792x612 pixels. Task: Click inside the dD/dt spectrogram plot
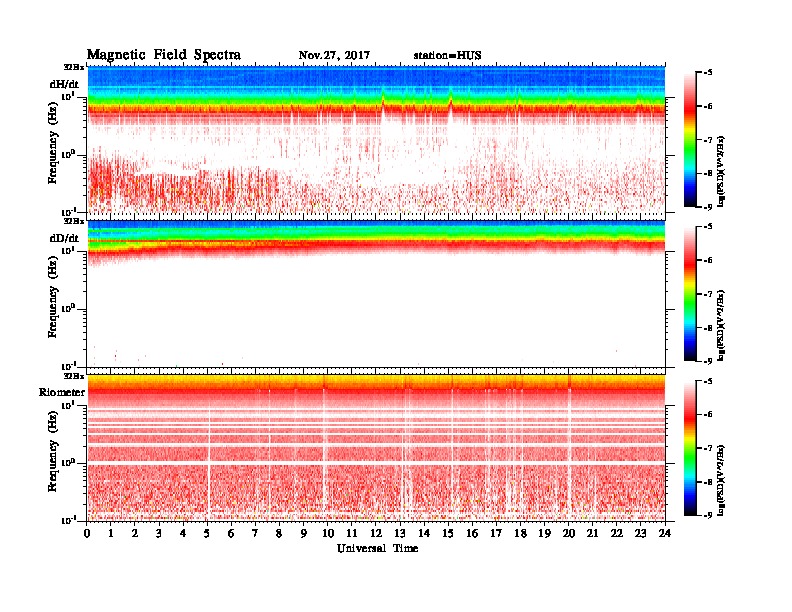point(376,294)
